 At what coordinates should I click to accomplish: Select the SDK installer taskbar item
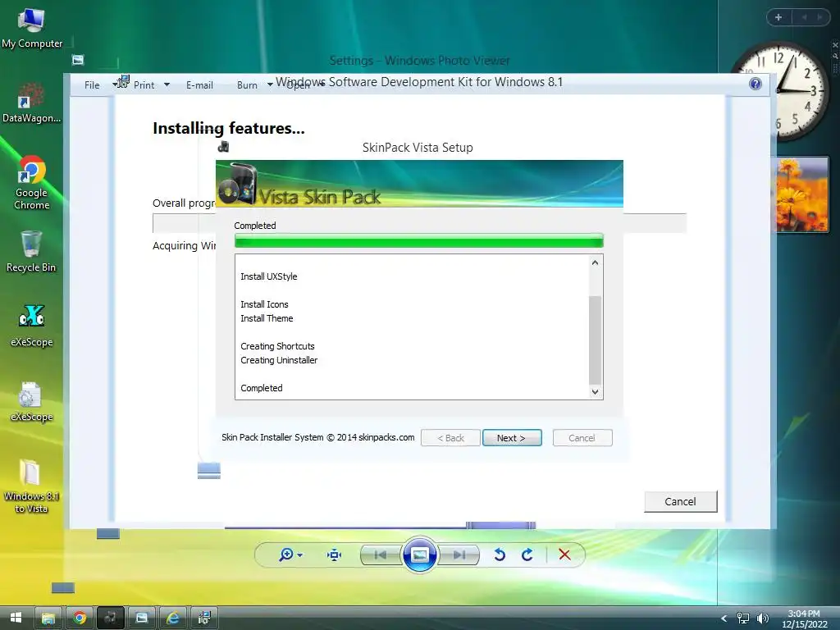pos(204,619)
